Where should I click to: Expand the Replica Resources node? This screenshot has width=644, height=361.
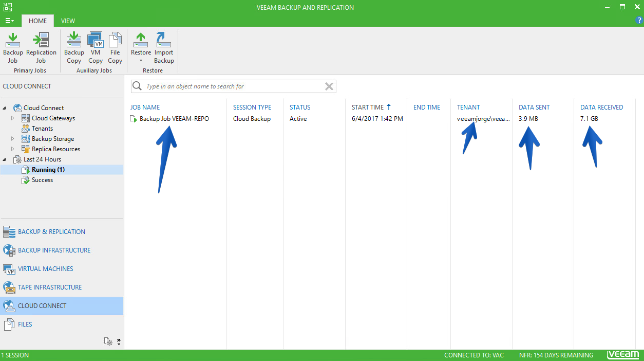(x=13, y=149)
